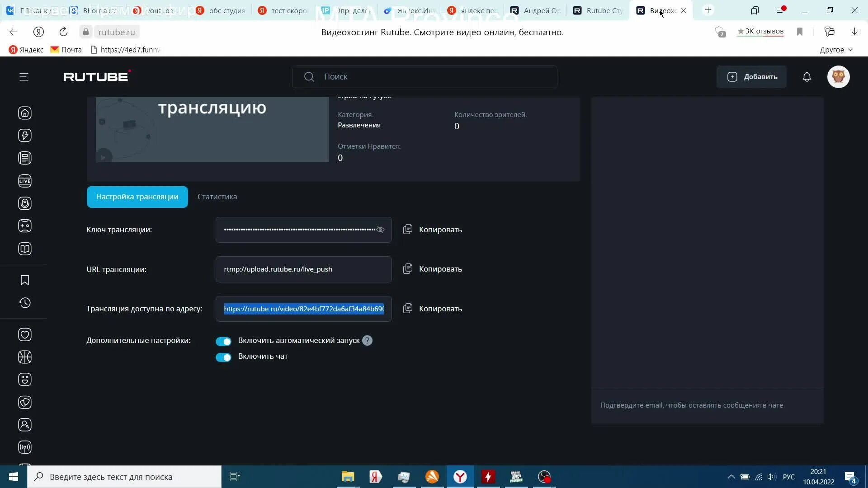
Task: Open the basketball sports sidebar icon
Action: point(25,357)
